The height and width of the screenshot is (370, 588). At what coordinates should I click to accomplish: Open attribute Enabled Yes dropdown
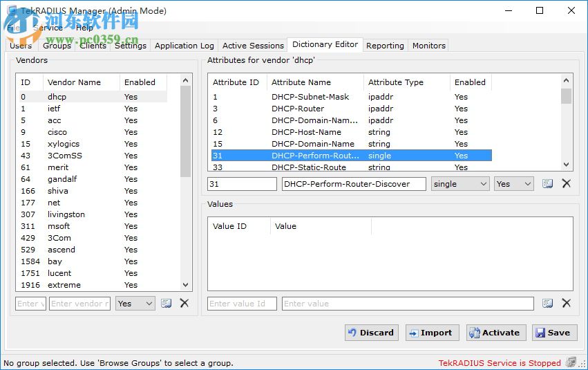click(x=514, y=184)
